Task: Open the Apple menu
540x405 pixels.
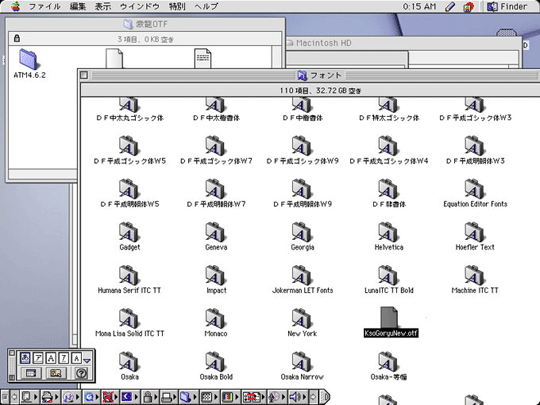Action: pyautogui.click(x=15, y=6)
